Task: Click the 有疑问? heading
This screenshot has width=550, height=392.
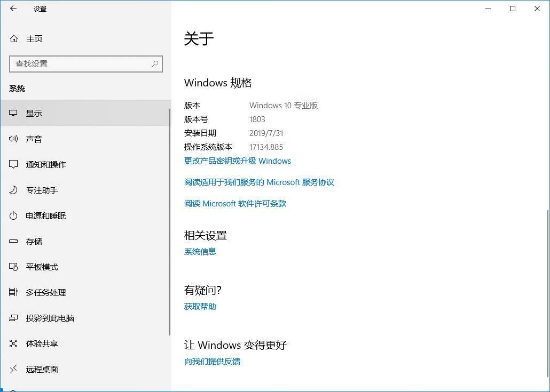Action: pyautogui.click(x=203, y=290)
